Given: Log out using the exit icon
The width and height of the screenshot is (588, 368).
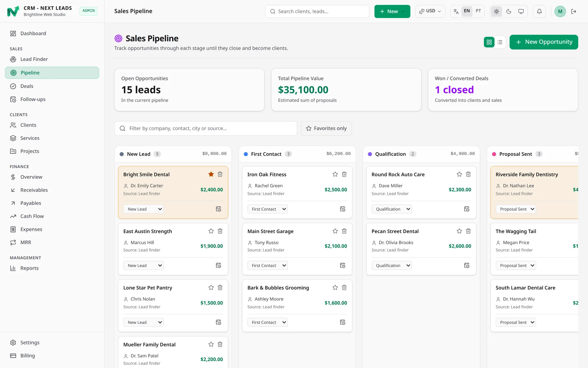Looking at the screenshot, I should click(x=574, y=11).
